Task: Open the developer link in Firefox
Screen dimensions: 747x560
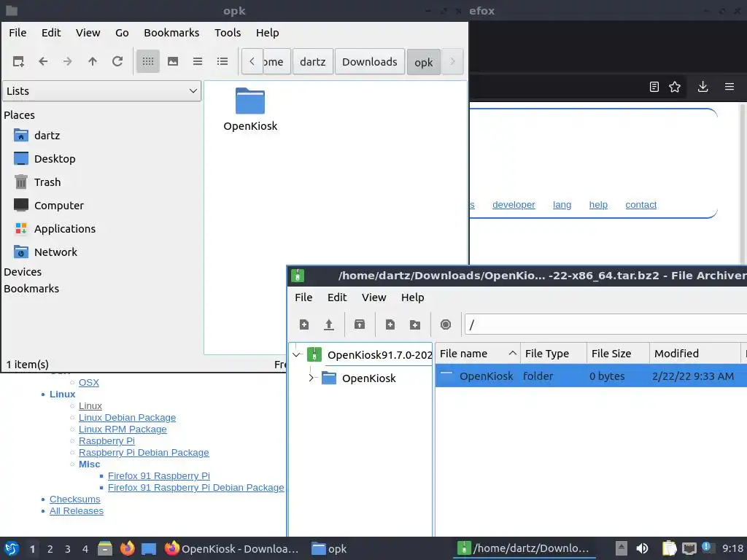Action: point(514,205)
